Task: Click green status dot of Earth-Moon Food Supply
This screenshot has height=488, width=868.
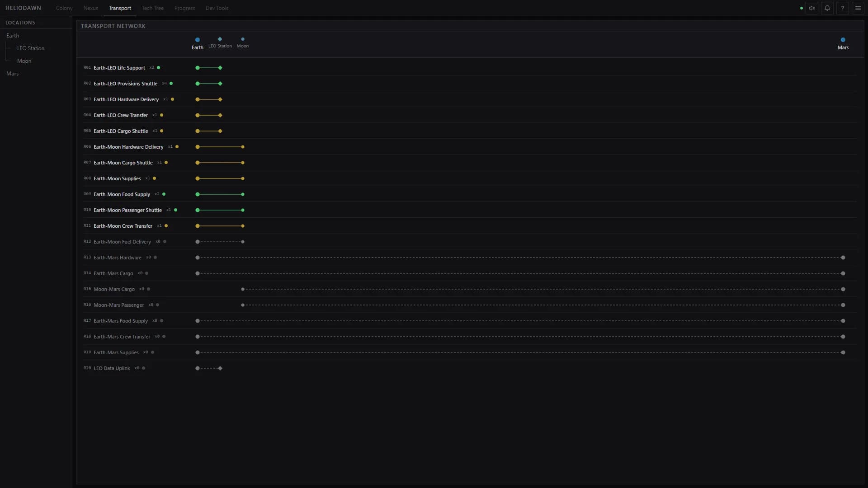Action: click(x=164, y=194)
